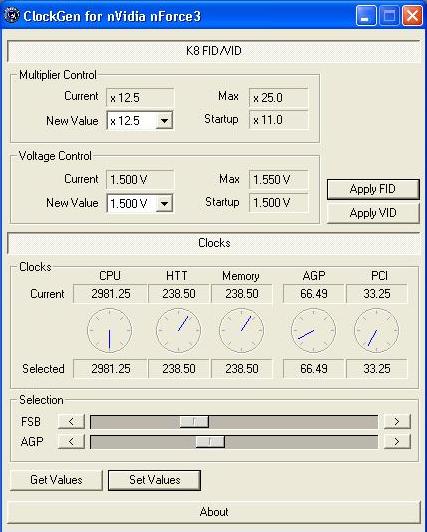Viewport: 427px width, 532px height.
Task: Click the FSB slider thumb
Action: 194,421
